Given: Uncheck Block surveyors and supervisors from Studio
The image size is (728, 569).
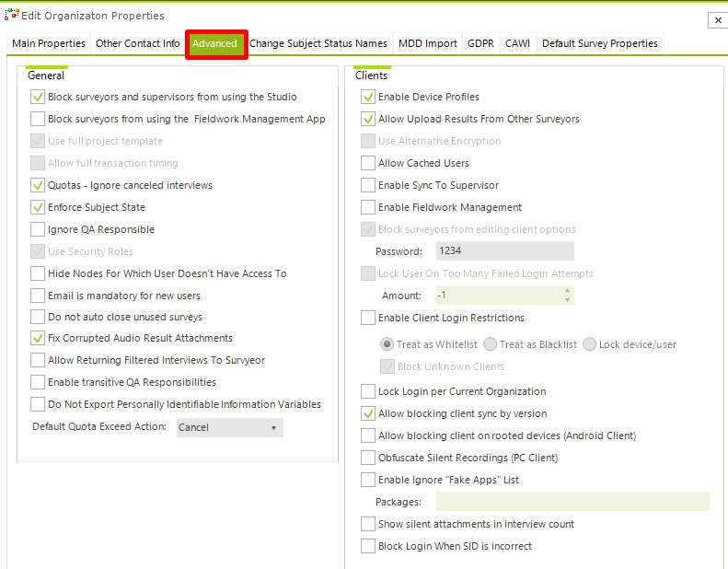Looking at the screenshot, I should (x=38, y=97).
